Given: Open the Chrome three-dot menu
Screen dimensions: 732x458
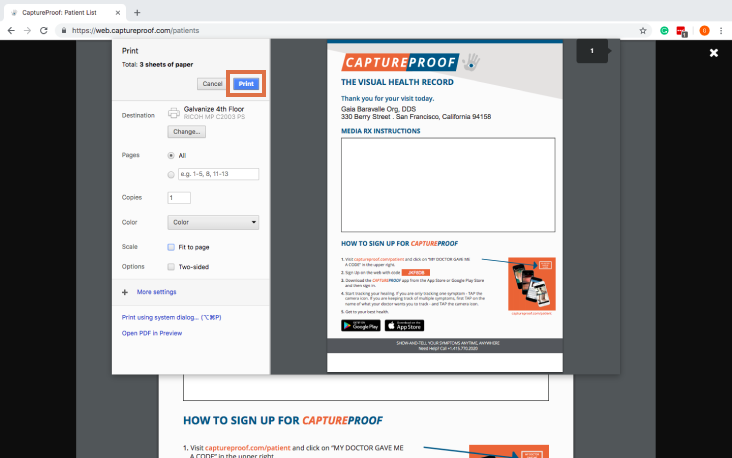Looking at the screenshot, I should click(721, 31).
